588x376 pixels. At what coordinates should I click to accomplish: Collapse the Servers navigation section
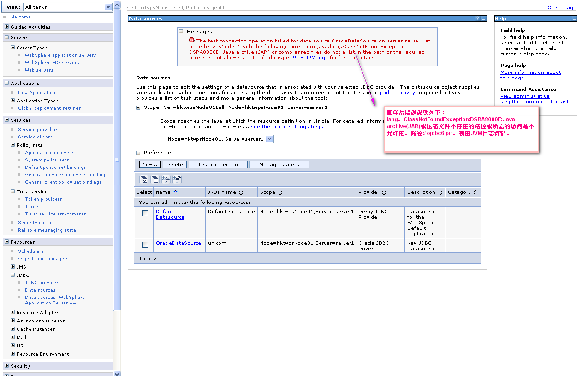(7, 37)
